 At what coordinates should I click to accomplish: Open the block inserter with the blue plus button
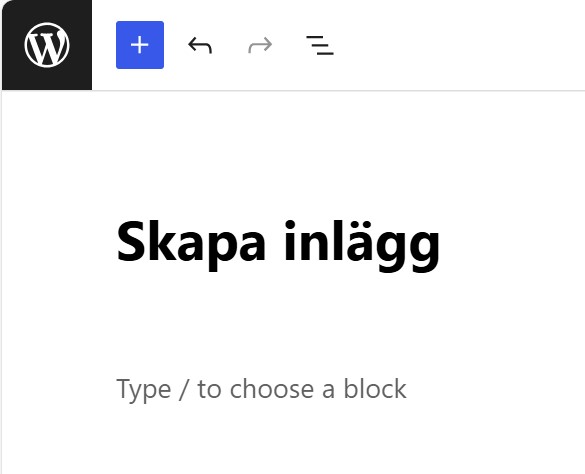click(140, 45)
